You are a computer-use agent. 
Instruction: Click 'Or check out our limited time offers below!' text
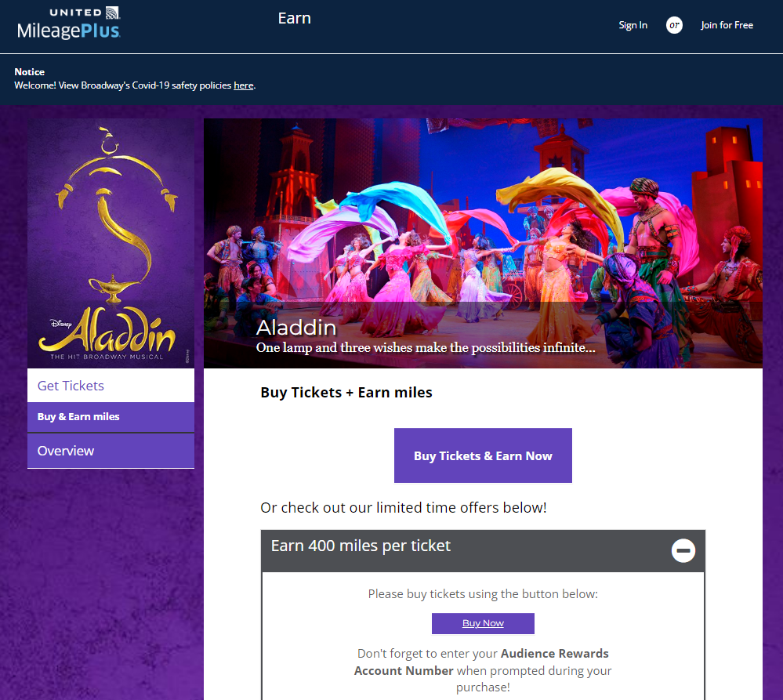click(404, 507)
